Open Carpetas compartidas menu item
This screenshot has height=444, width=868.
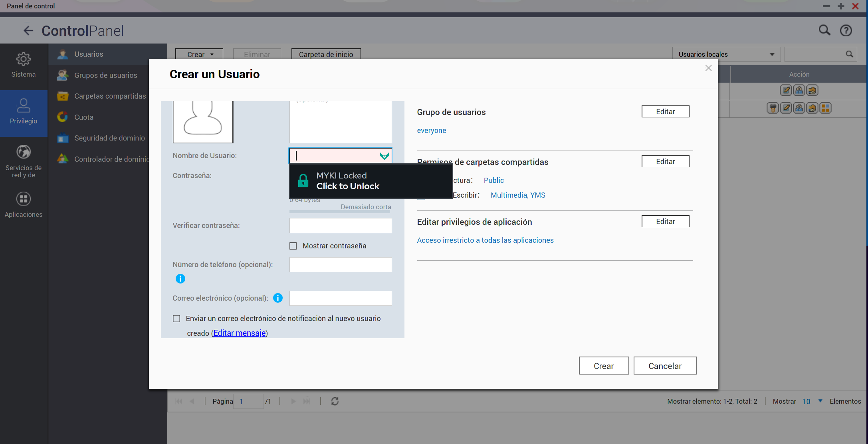[x=110, y=96]
